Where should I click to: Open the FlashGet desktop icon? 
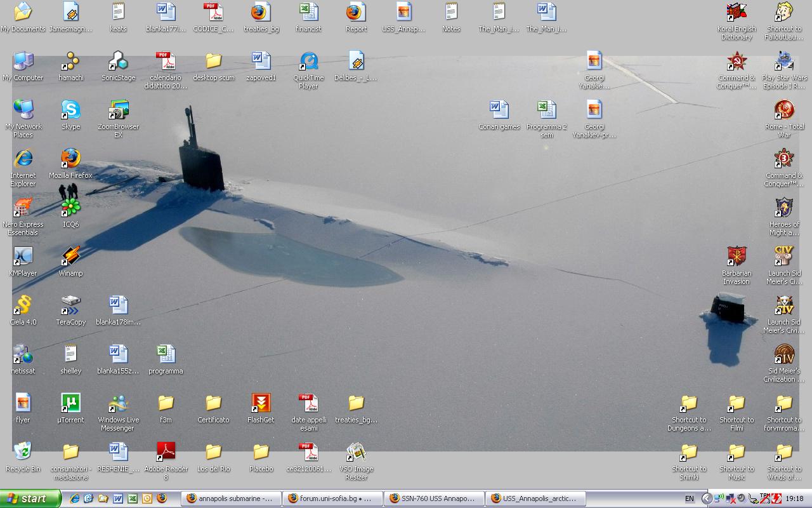click(261, 404)
